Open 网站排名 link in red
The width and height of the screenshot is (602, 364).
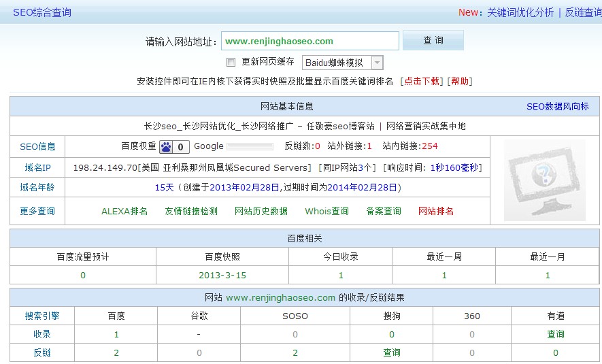[436, 211]
